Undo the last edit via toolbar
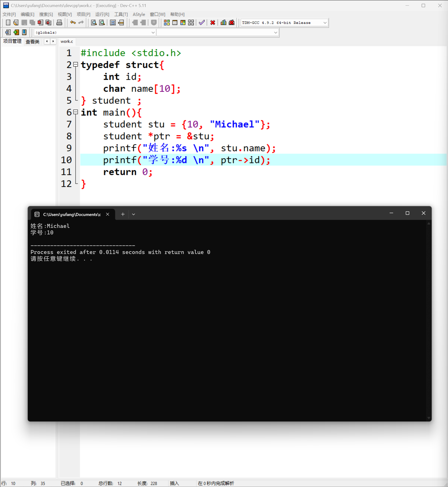 (73, 23)
